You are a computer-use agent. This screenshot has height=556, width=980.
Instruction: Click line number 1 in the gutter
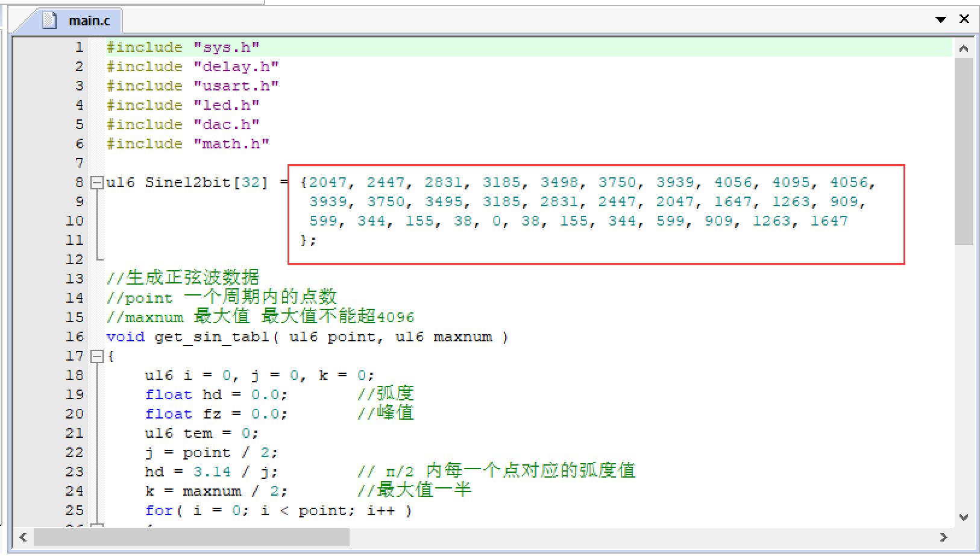(x=79, y=47)
